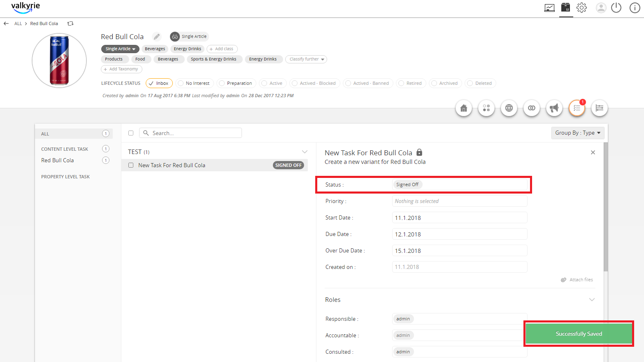
Task: Click the Food taxonomy tag
Action: 140,59
